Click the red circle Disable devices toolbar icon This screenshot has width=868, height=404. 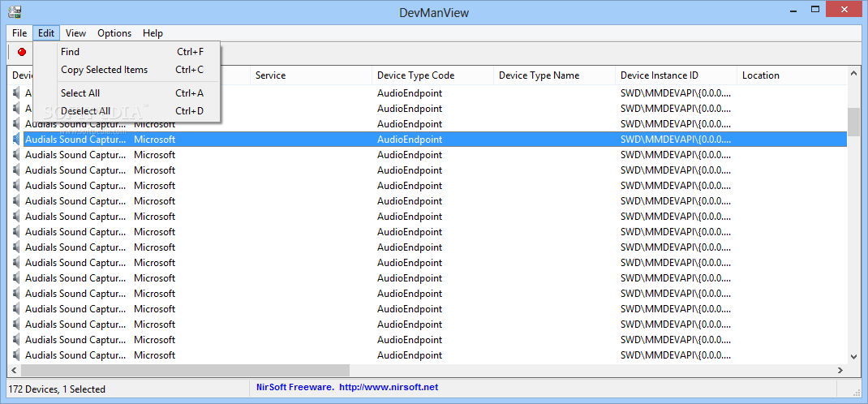(22, 52)
